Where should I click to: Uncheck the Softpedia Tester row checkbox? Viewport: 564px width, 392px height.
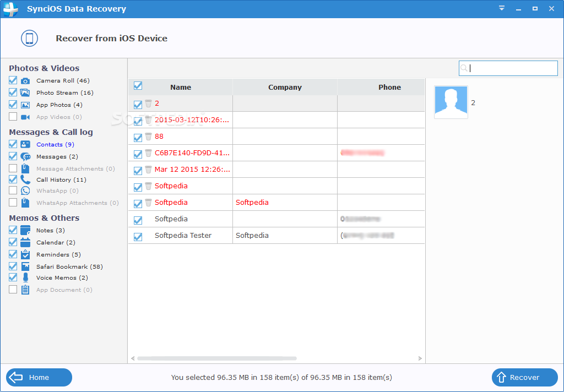(x=138, y=237)
